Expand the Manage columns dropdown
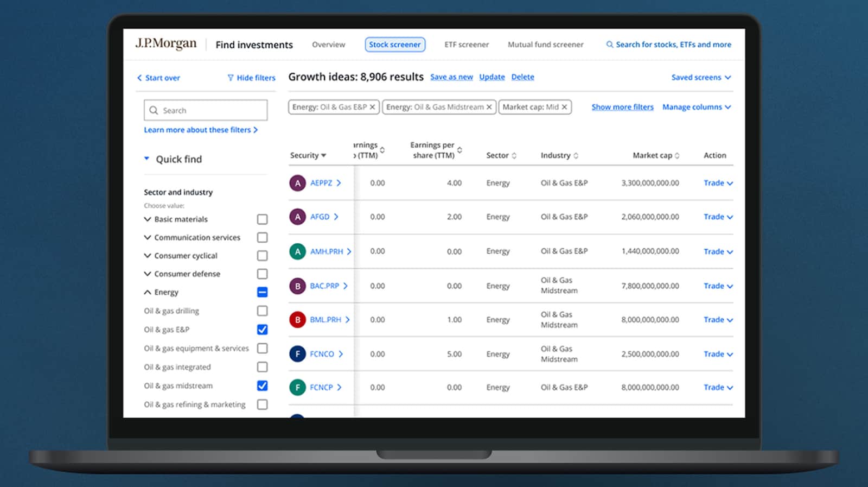This screenshot has height=487, width=868. 697,107
